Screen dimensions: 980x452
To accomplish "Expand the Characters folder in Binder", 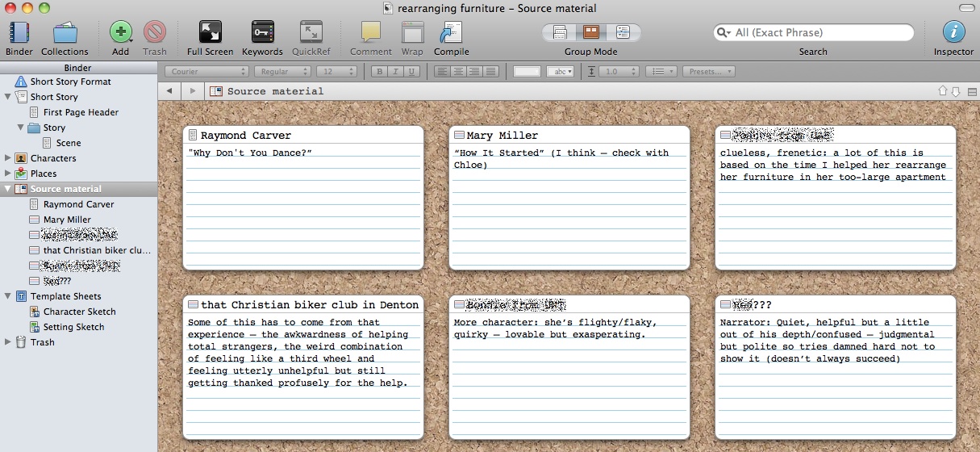I will pos(8,158).
